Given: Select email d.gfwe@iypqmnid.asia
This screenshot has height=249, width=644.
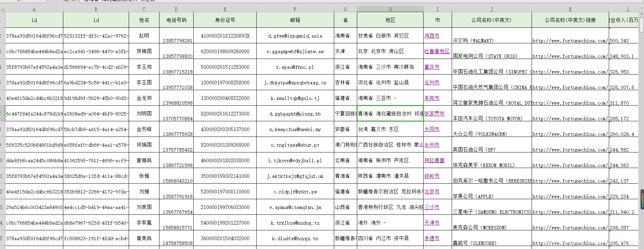Looking at the screenshot, I should 295,36.
